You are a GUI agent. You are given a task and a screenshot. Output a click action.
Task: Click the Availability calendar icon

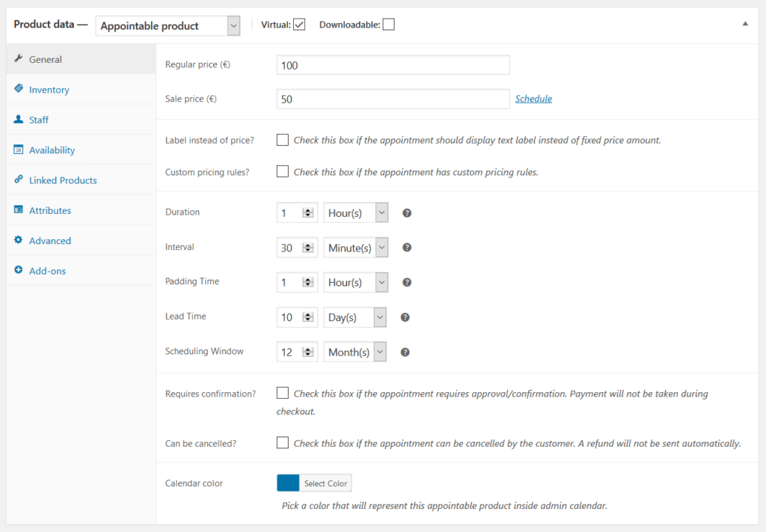coord(17,149)
